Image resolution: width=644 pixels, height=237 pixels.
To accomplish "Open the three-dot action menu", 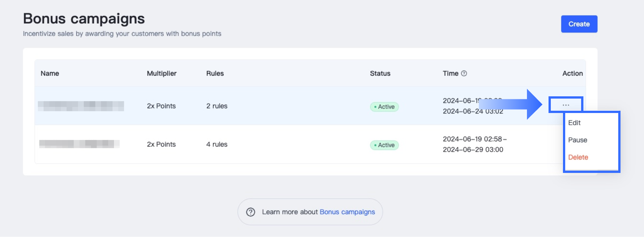I will pyautogui.click(x=566, y=105).
